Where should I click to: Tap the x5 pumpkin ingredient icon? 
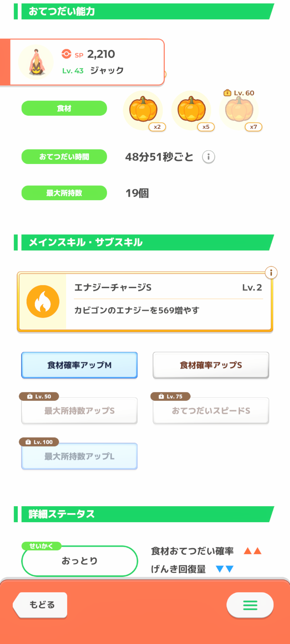(x=191, y=110)
